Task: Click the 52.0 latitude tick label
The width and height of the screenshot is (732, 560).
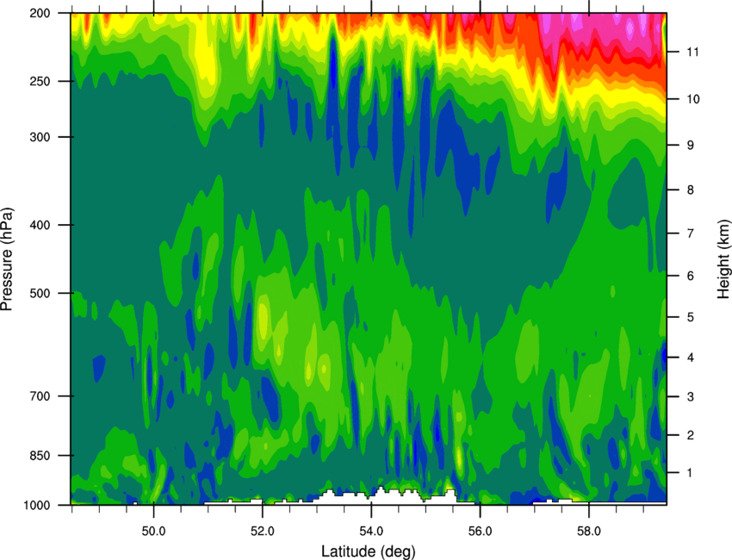Action: (263, 532)
